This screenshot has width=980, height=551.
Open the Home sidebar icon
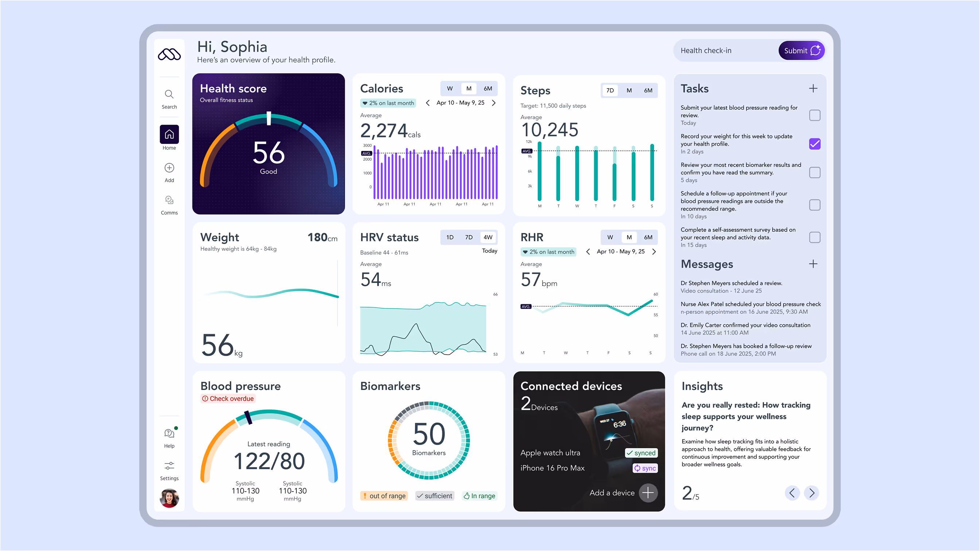pyautogui.click(x=169, y=134)
